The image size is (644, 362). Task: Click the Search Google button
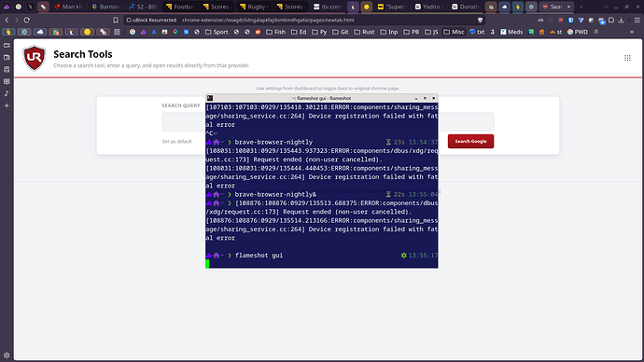point(470,141)
